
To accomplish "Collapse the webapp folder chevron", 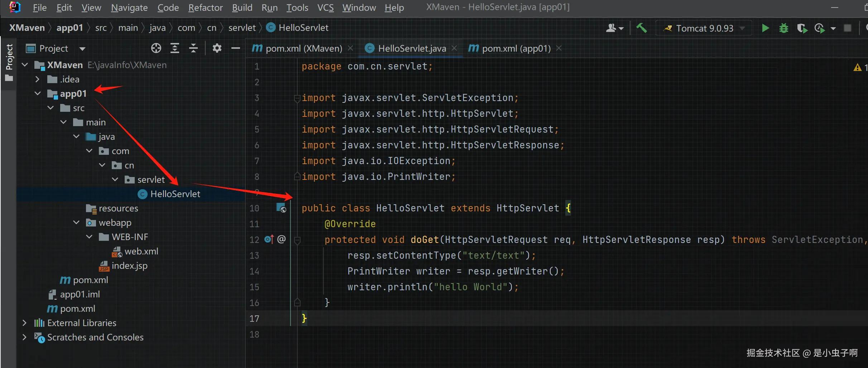I will tap(76, 223).
